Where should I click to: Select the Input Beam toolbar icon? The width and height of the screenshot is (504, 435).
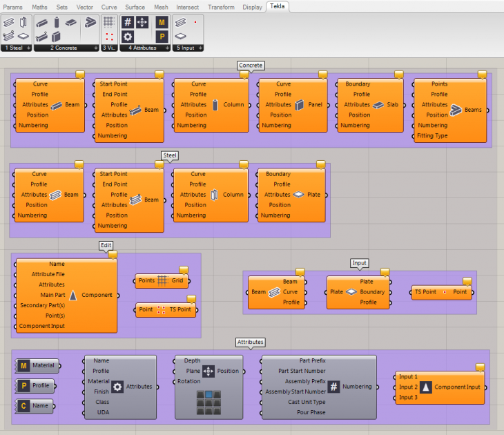coord(180,22)
